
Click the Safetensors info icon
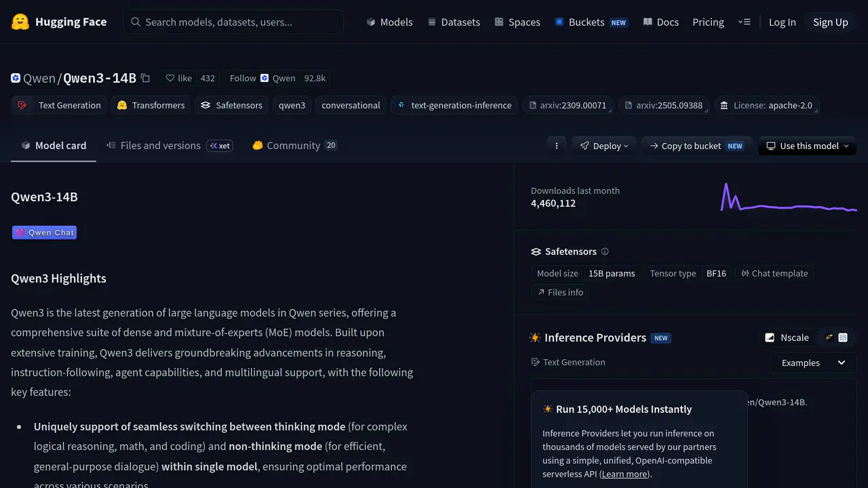[x=605, y=251]
